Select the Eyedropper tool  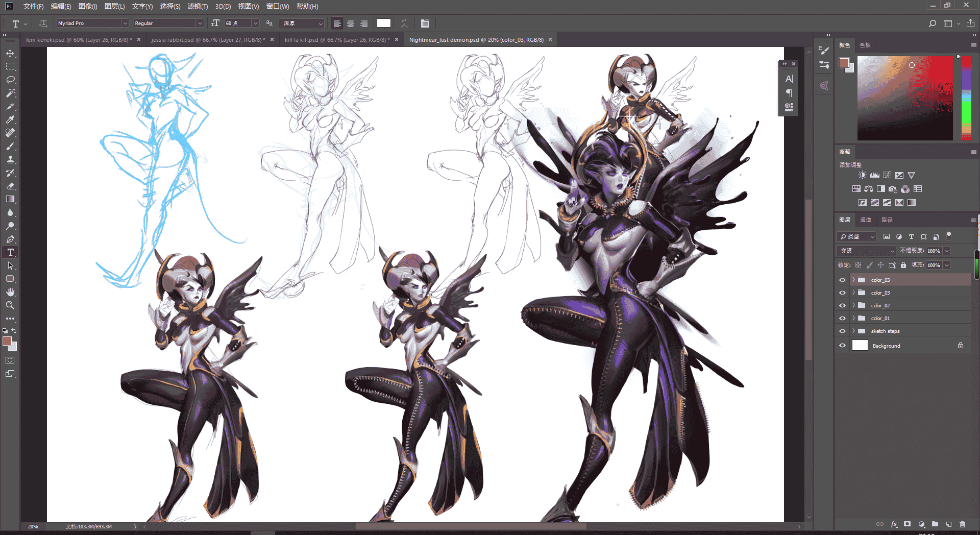pos(10,120)
